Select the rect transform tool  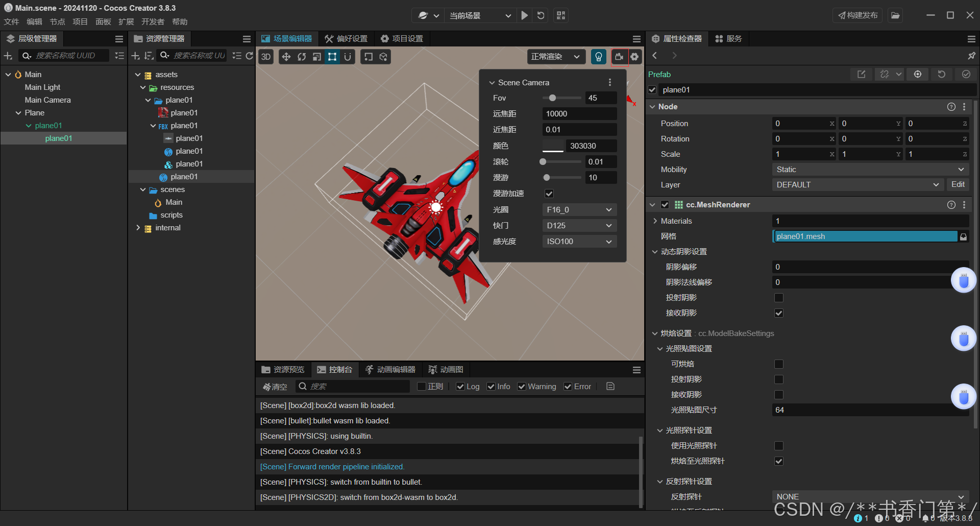332,57
